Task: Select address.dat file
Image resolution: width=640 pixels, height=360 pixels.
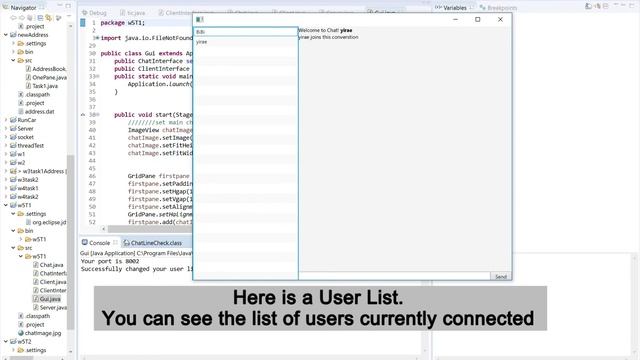Action: click(x=39, y=111)
